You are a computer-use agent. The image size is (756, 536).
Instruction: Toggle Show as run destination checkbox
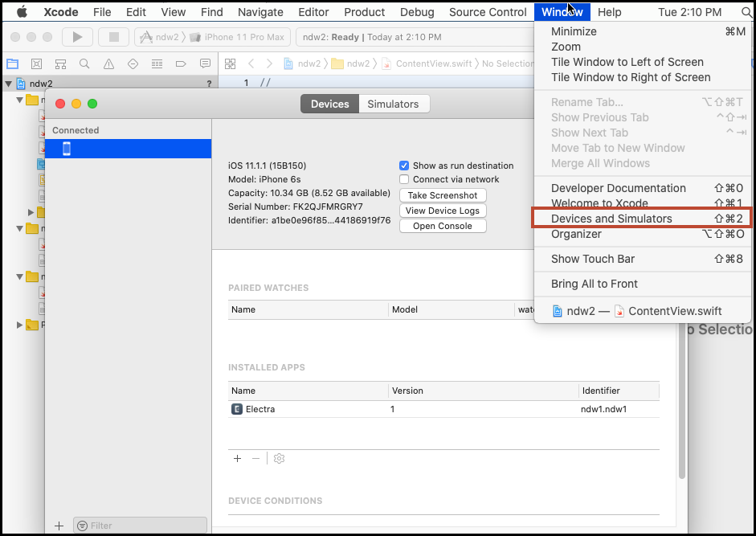(x=404, y=166)
